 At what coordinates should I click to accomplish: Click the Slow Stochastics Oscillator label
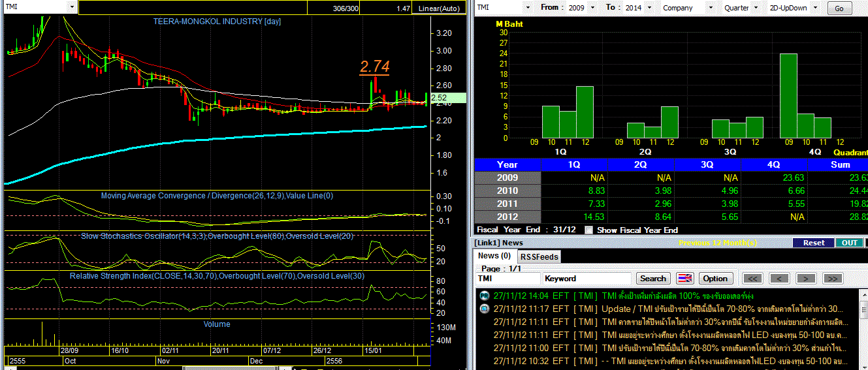tap(217, 236)
